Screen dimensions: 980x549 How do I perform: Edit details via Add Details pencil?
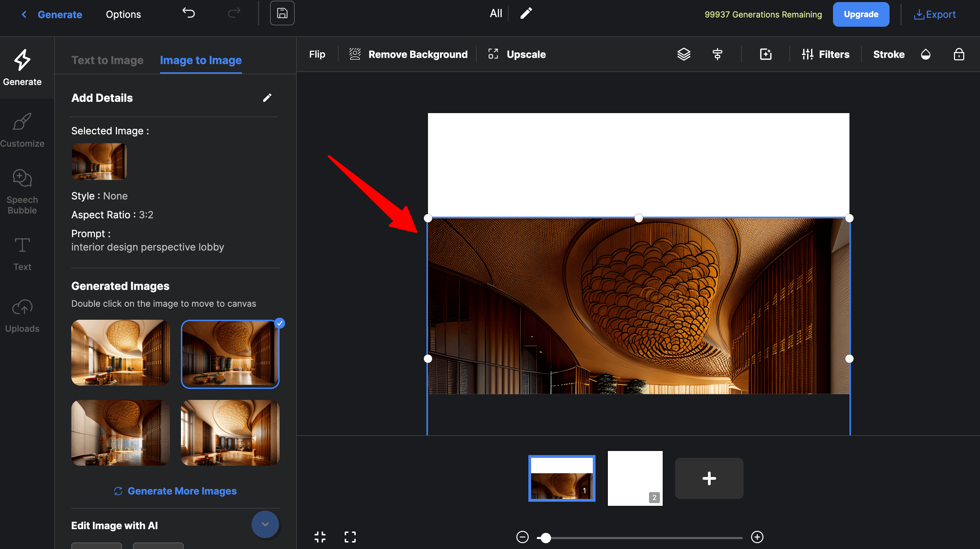(267, 98)
